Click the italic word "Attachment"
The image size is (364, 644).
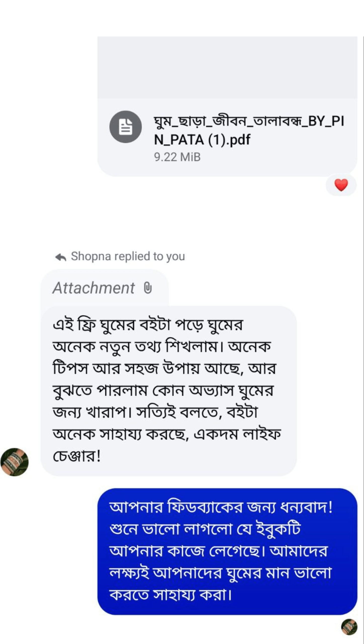click(94, 288)
